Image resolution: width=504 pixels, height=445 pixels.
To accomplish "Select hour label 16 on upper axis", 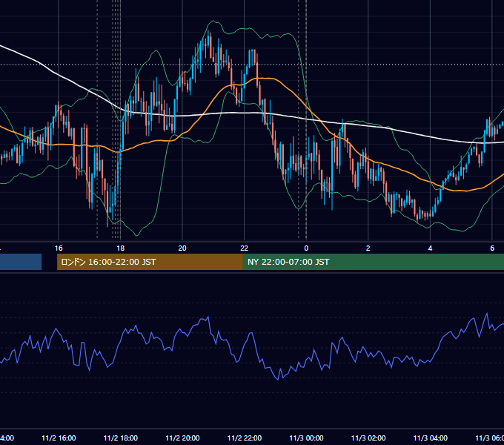I will point(59,248).
